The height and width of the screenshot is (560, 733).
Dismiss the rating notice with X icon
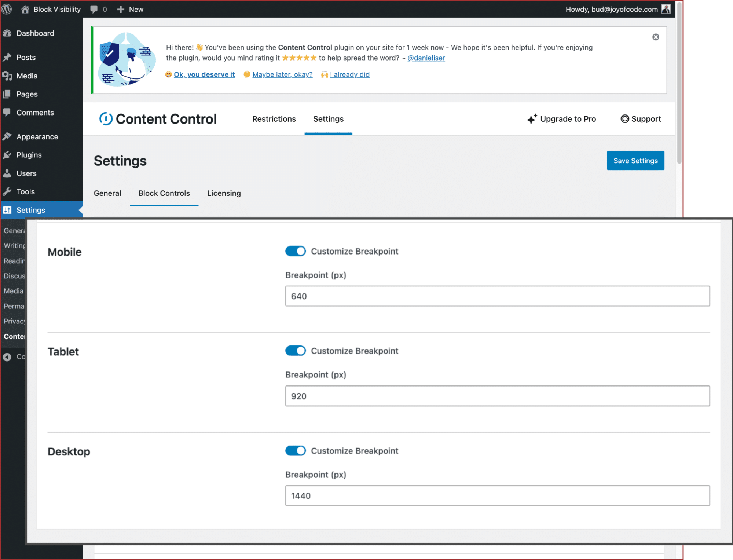point(656,37)
